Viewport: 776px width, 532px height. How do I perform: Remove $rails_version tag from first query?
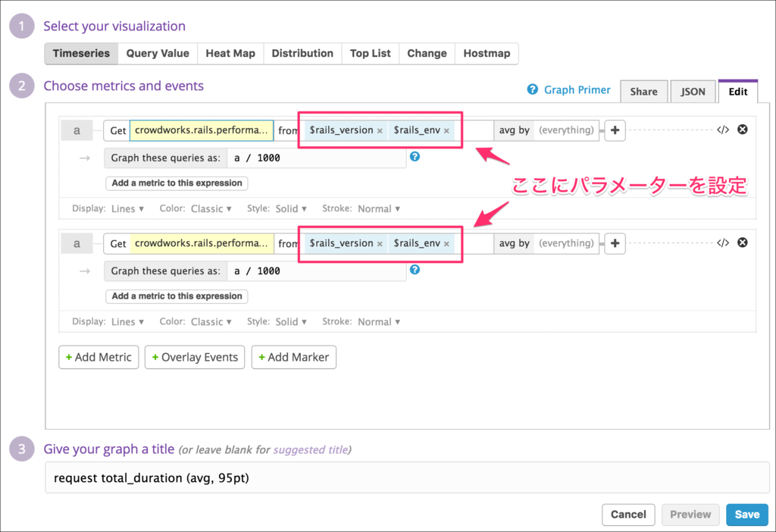coord(380,131)
